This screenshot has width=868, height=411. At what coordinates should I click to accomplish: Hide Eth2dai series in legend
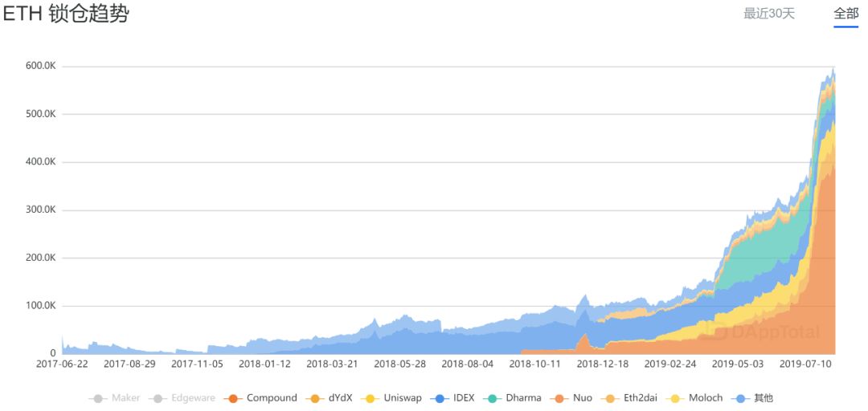click(x=628, y=397)
